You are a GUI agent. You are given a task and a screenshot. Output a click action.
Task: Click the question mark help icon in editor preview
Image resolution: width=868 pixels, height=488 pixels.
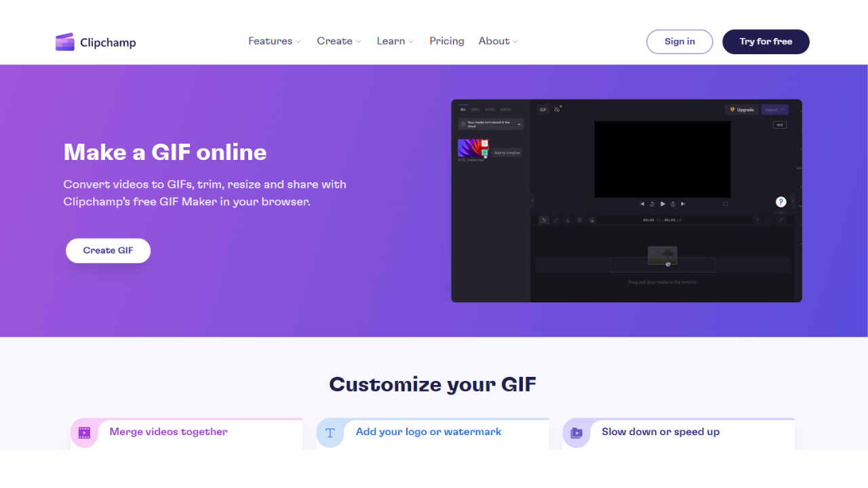pos(781,202)
